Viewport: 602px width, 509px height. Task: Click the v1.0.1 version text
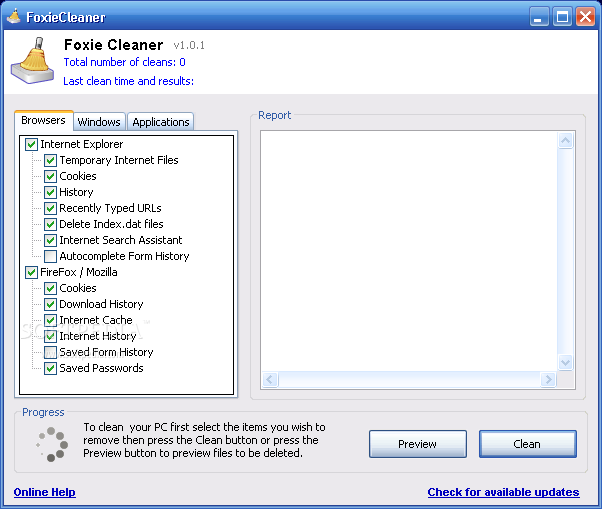point(189,46)
